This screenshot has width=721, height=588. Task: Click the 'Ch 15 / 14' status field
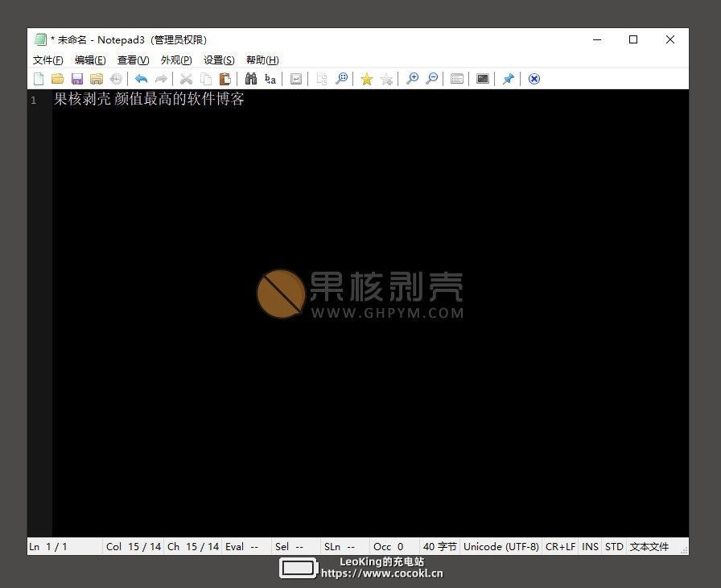coord(193,547)
